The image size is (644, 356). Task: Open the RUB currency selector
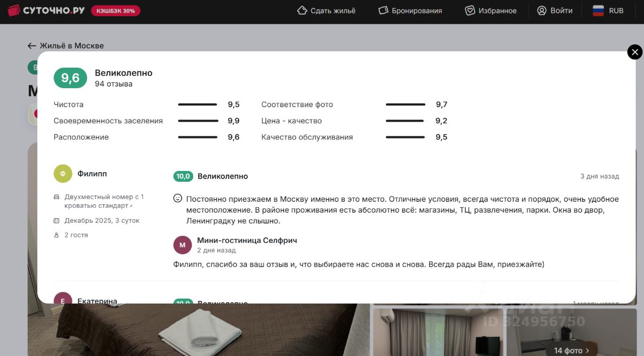[x=616, y=11]
